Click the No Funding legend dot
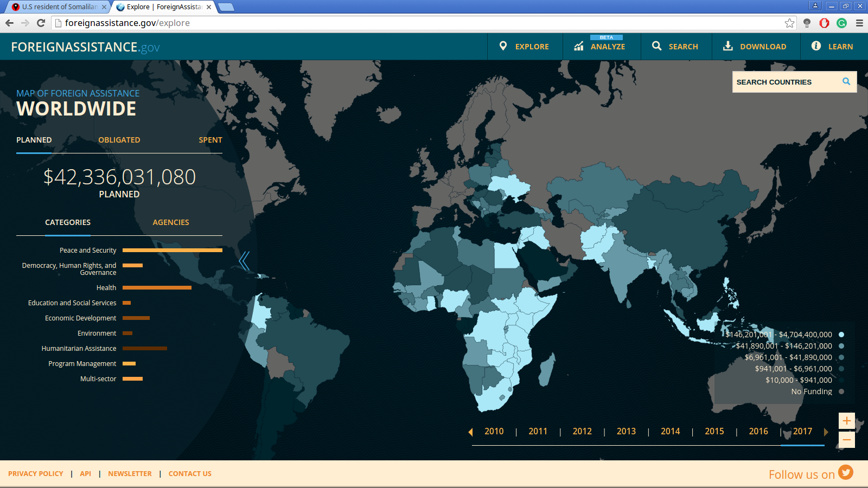Viewport: 868px width, 488px height. [x=841, y=391]
